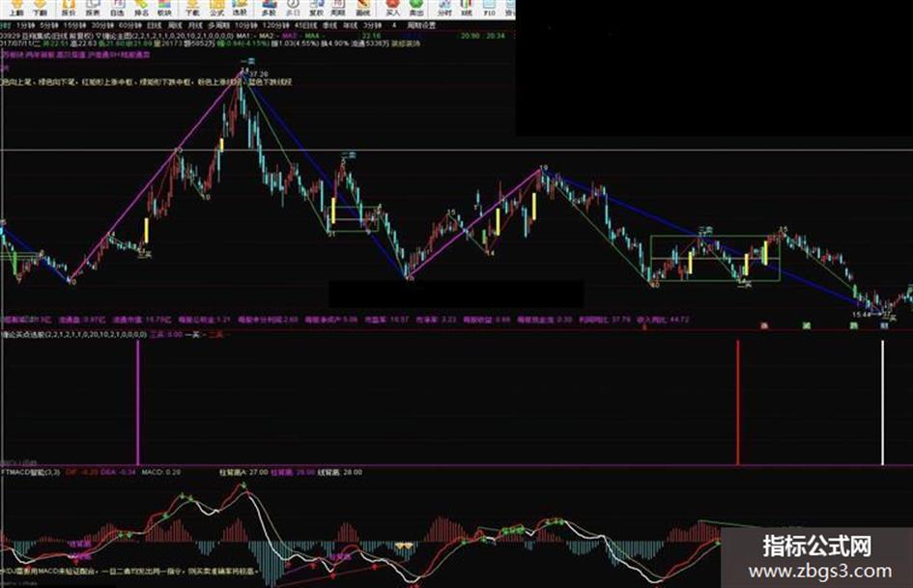Switch to the 月线 monthly period tab
Viewport: 913px width, 588px height.
pos(195,26)
